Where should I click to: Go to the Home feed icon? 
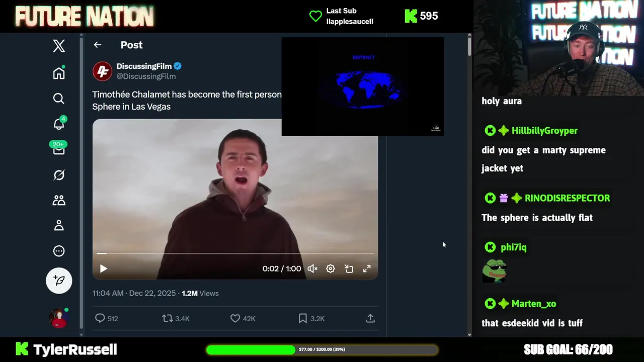pyautogui.click(x=59, y=73)
